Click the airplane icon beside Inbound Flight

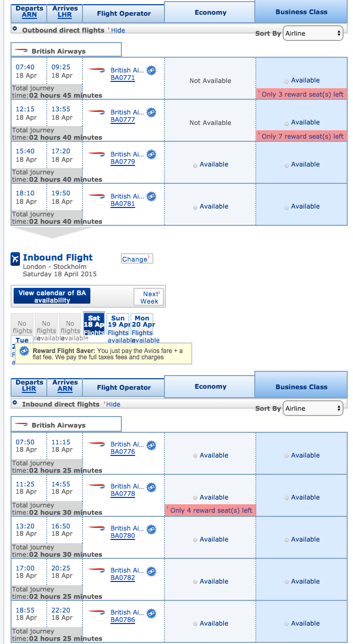(x=15, y=258)
